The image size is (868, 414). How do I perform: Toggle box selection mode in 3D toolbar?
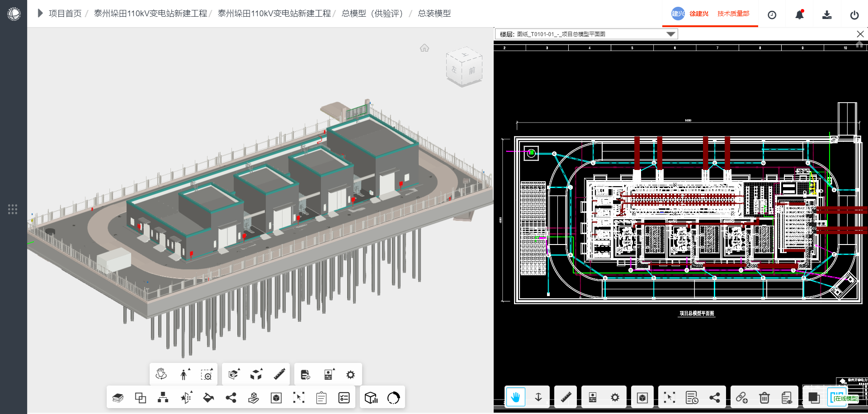pos(299,398)
